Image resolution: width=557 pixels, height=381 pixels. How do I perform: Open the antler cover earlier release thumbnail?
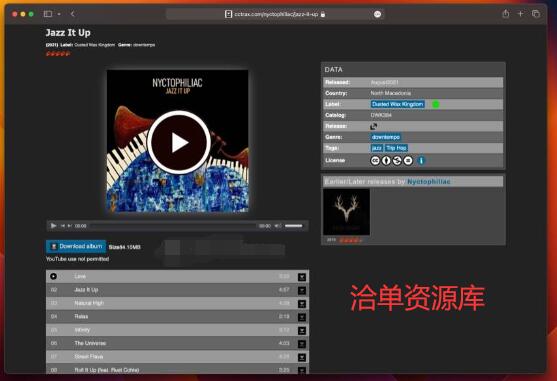(x=346, y=212)
